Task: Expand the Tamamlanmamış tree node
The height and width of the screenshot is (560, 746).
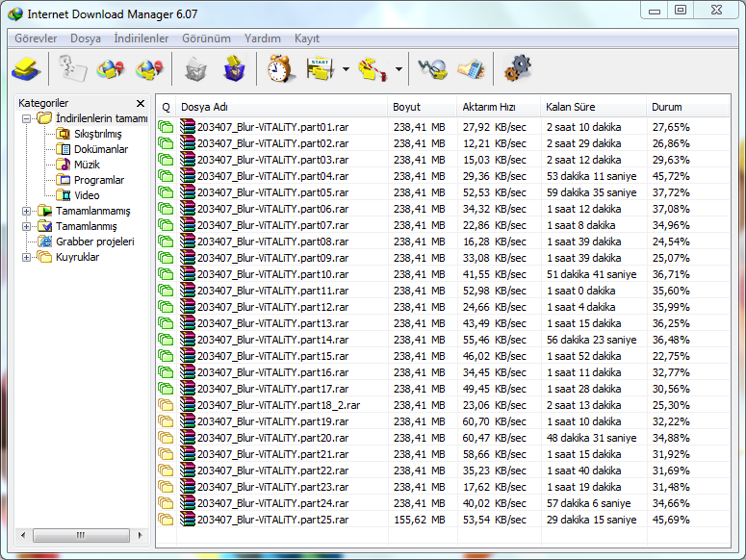Action: pyautogui.click(x=27, y=211)
